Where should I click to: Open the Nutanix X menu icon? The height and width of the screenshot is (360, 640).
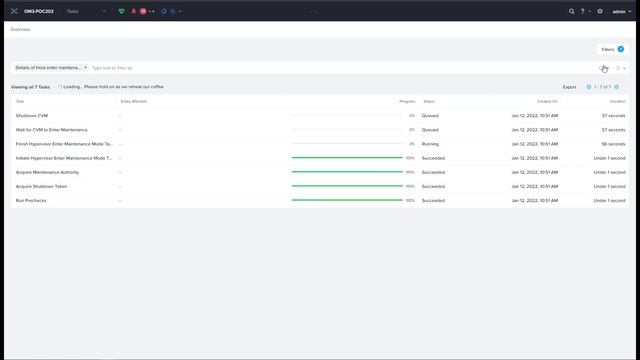pyautogui.click(x=14, y=11)
